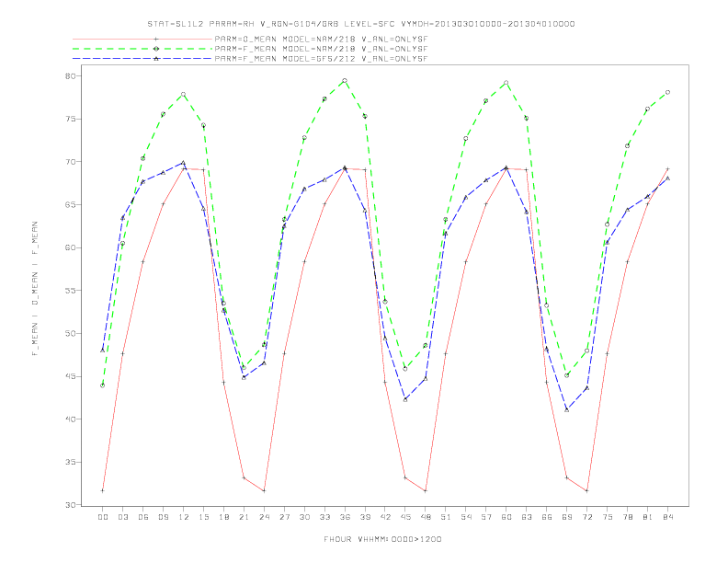The height and width of the screenshot is (563, 728).
Task: Click the chart title starting with STAT=SL1L2
Action: [x=360, y=24]
